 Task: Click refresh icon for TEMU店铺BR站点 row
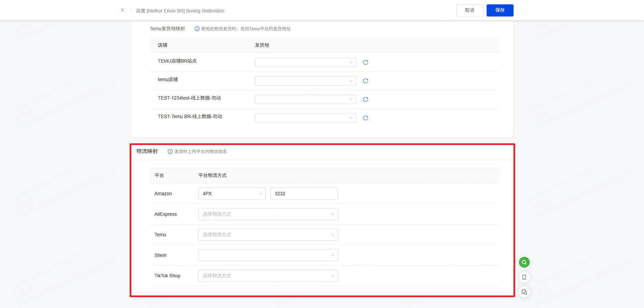click(365, 62)
